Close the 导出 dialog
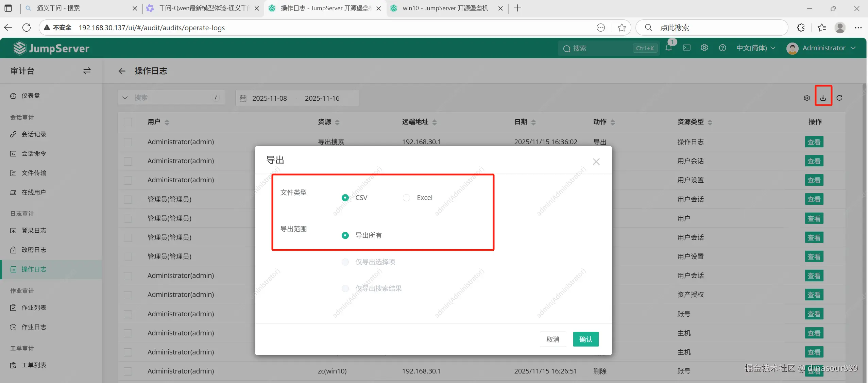Image resolution: width=868 pixels, height=383 pixels. (x=596, y=162)
